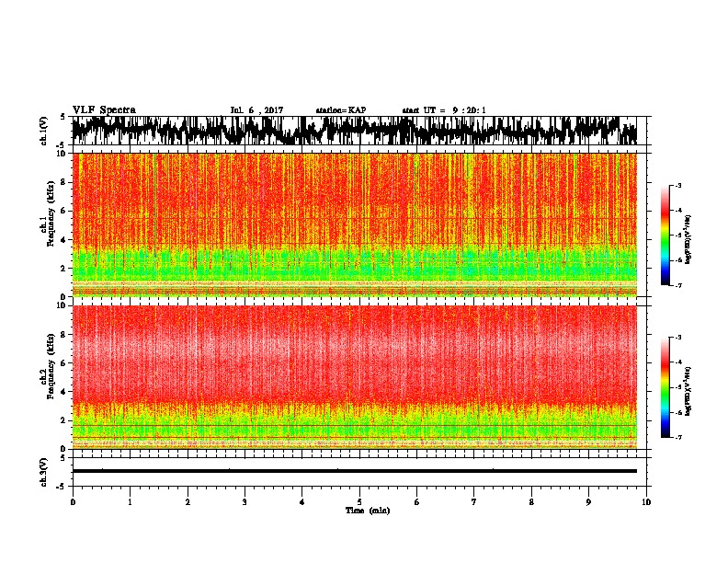Click the "ch.3(V)" axis label

click(x=44, y=473)
